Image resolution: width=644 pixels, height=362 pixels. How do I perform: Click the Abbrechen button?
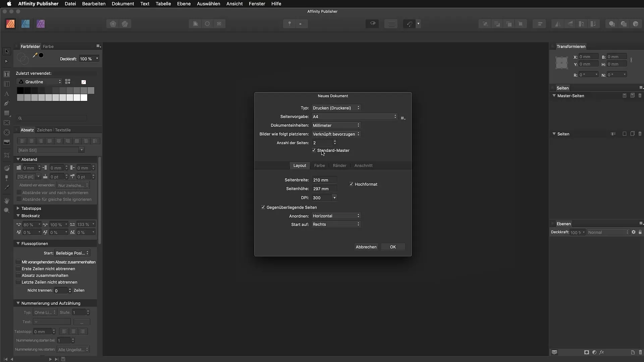tap(366, 247)
